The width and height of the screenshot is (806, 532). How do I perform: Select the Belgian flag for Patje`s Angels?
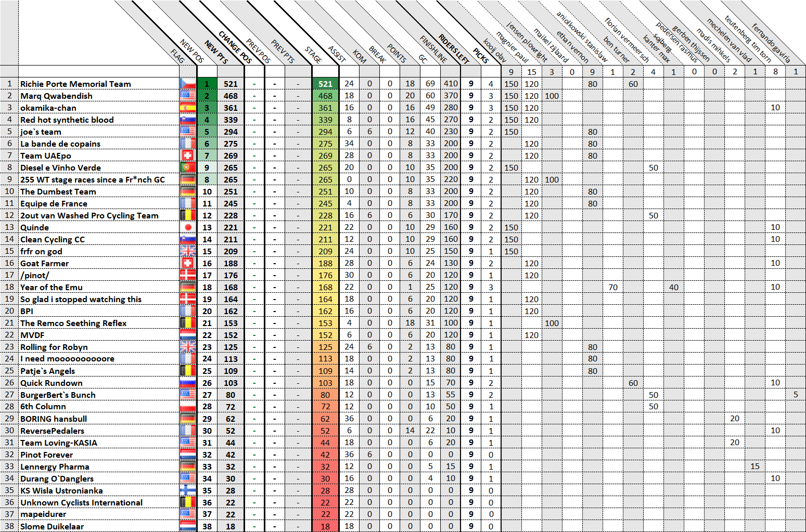point(188,371)
